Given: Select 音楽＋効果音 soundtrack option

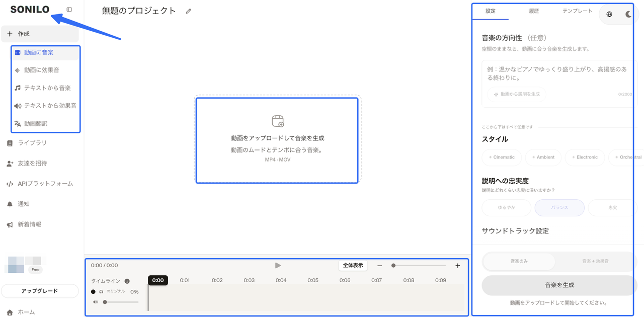Looking at the screenshot, I should tap(595, 262).
